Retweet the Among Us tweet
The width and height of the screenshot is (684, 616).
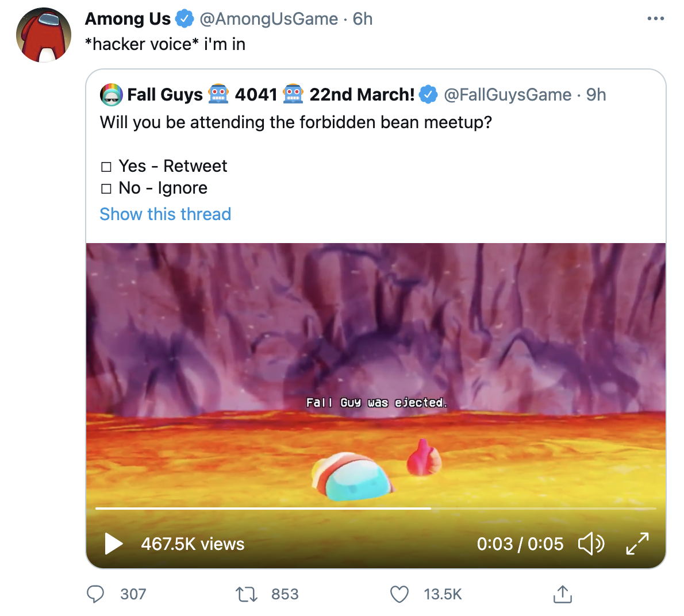[247, 594]
